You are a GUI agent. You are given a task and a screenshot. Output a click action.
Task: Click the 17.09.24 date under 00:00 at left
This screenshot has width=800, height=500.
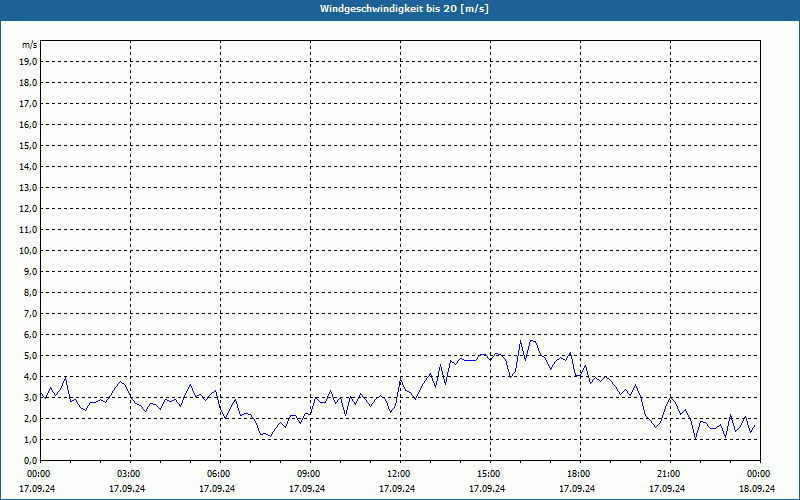pos(39,489)
